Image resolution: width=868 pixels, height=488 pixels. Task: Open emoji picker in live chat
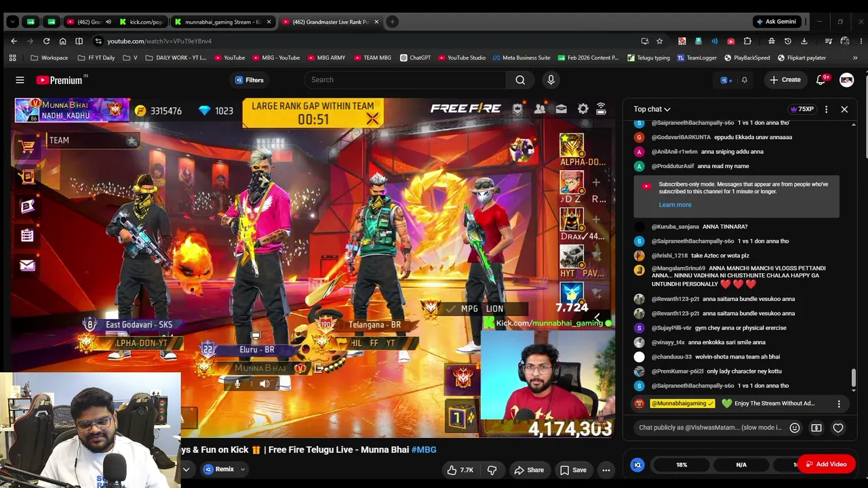(x=795, y=428)
